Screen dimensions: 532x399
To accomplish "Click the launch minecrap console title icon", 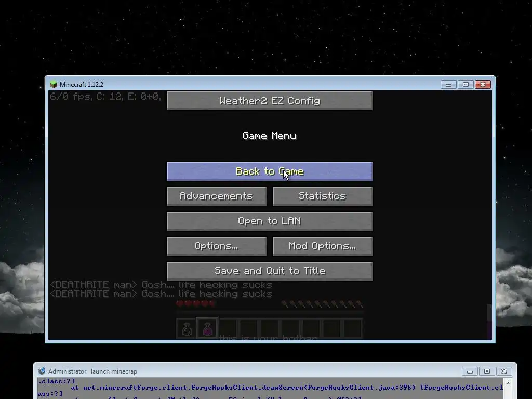I will [x=42, y=371].
